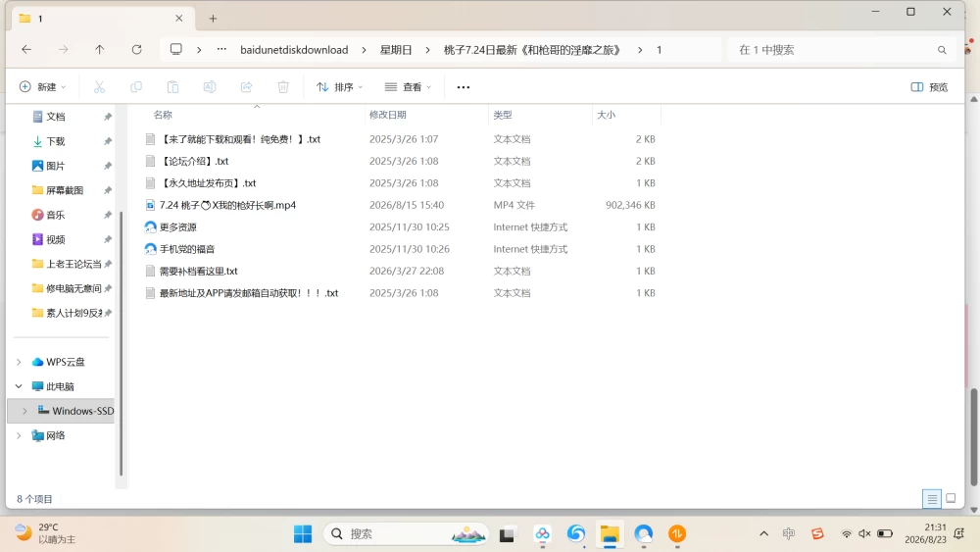Open the clock showing 21:31
The width and height of the screenshot is (980, 552).
[x=926, y=533]
